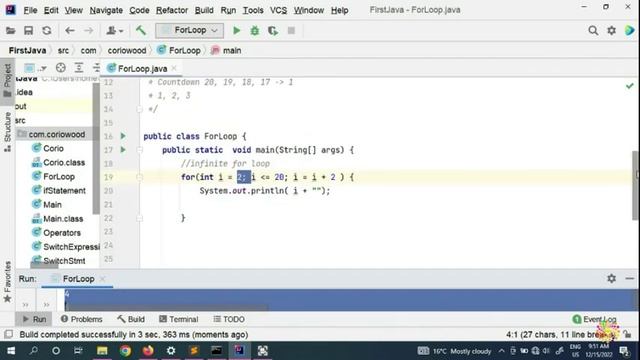The height and width of the screenshot is (360, 640).
Task: Open Search Everywhere magnifier icon
Action: [x=593, y=31]
